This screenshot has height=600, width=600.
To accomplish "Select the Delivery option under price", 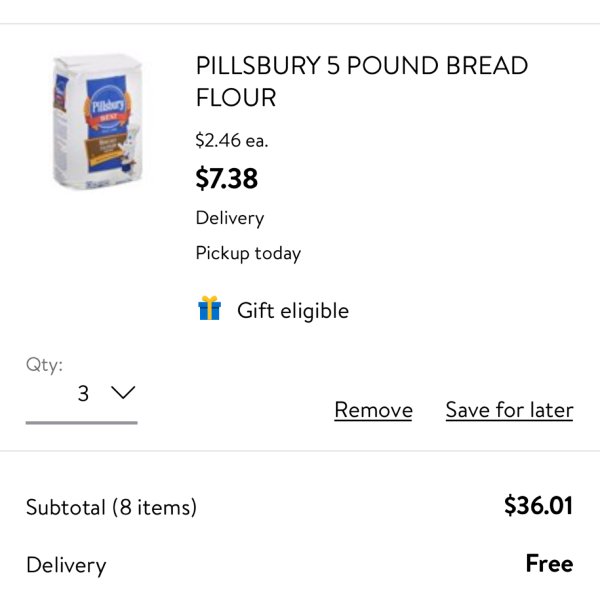I will [x=230, y=218].
